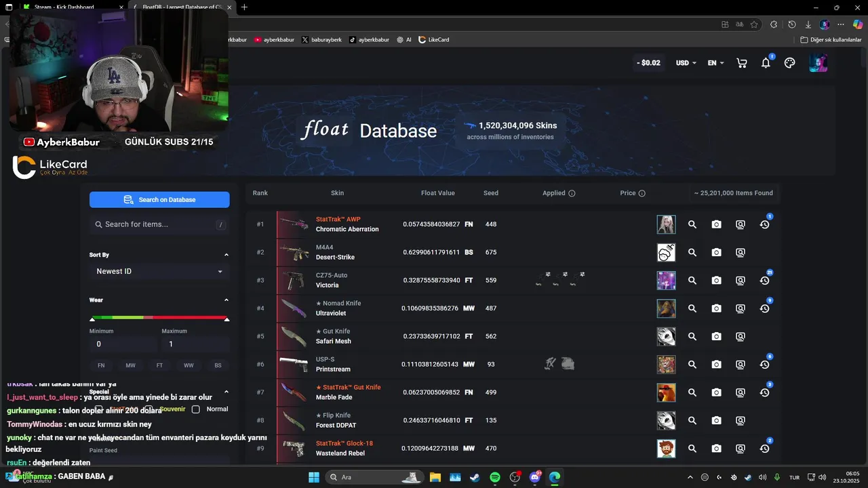Find similar items to Gut Knife Safari Mesh
Screen dimensions: 868x488
tap(741, 336)
